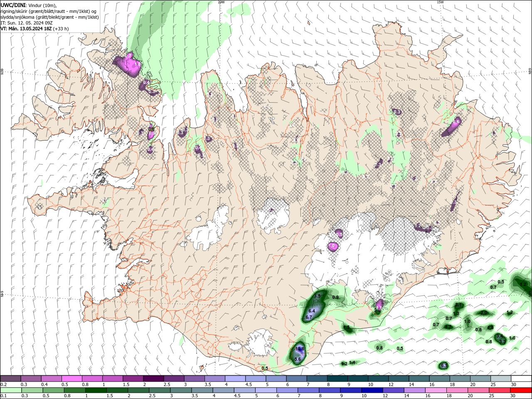Click the '2.1' value offshore to the southeast
This screenshot has height=399, width=532.
[458, 305]
